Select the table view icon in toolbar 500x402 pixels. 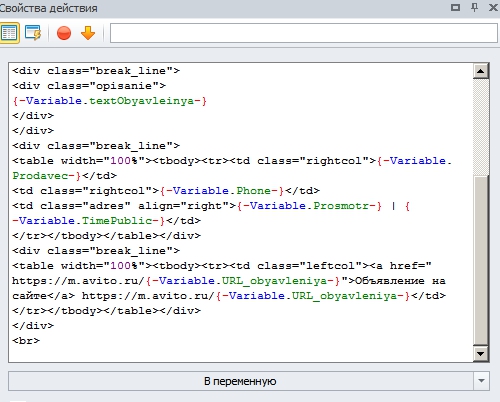(x=9, y=33)
